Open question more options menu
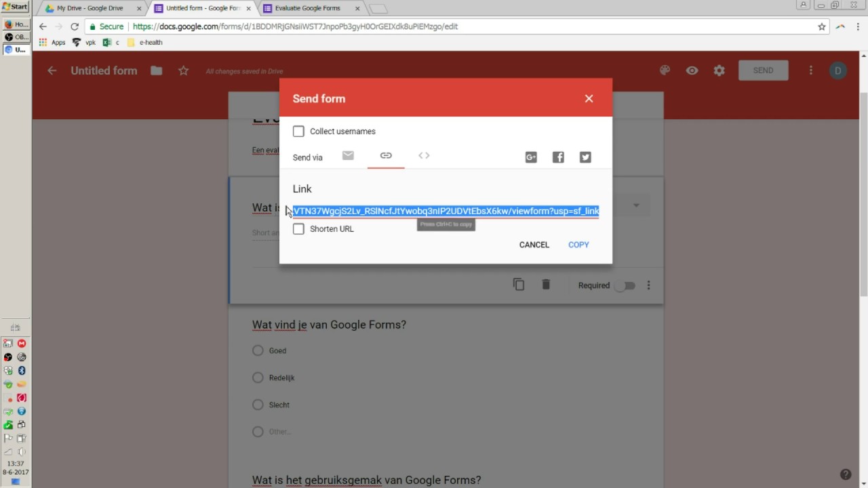Viewport: 868px width, 488px height. click(648, 285)
